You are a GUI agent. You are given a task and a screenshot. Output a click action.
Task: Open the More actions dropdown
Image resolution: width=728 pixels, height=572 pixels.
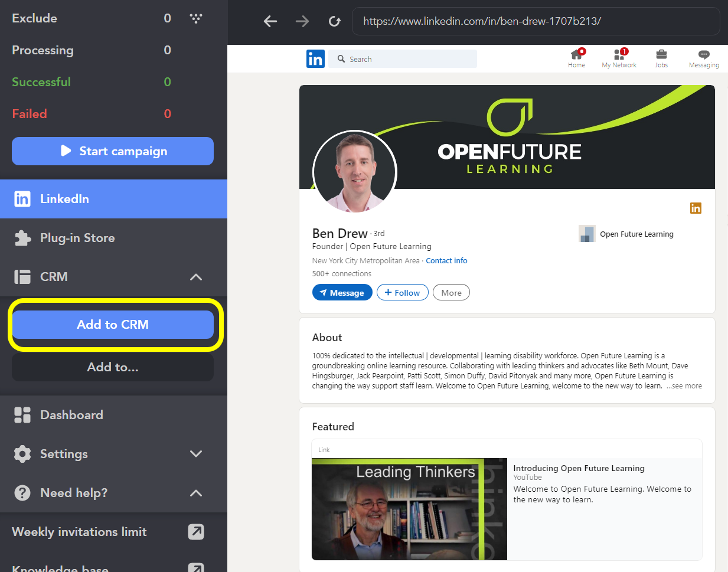pos(451,293)
